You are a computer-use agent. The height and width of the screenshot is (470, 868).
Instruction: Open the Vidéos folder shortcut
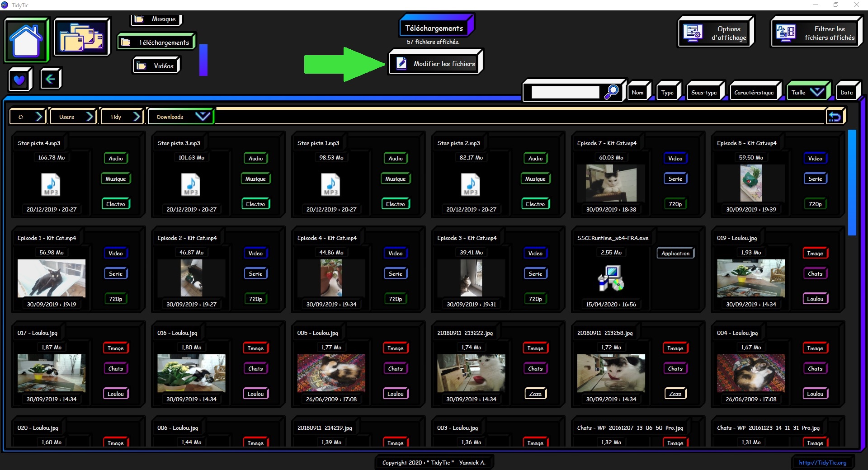click(157, 66)
